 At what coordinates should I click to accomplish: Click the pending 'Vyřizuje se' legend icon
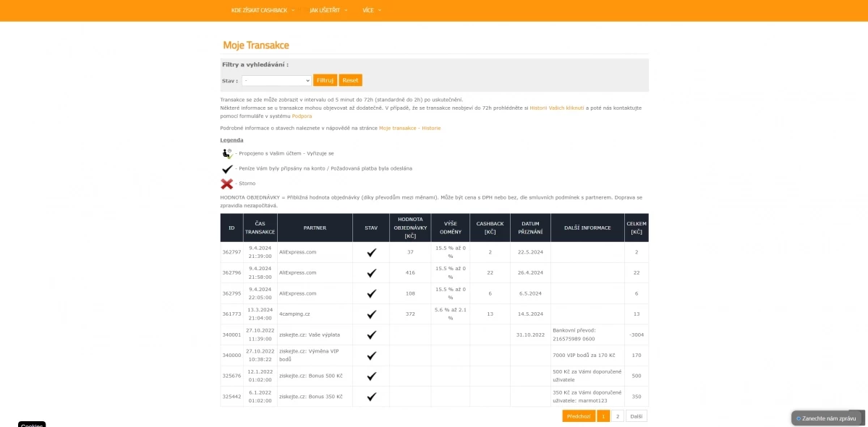point(227,153)
